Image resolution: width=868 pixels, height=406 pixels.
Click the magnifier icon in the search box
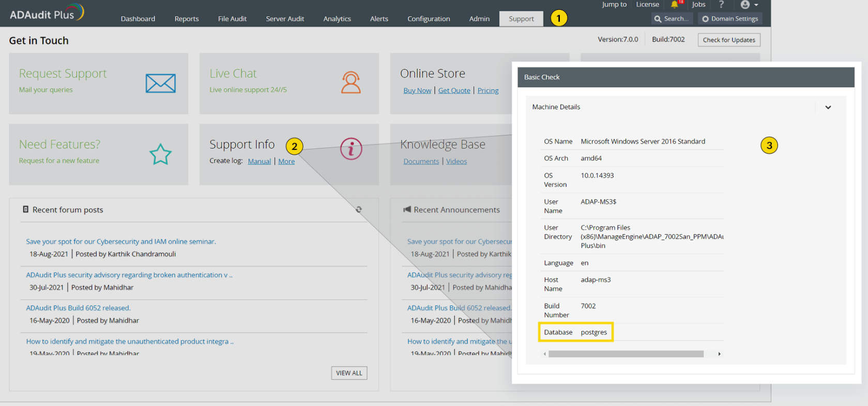pos(658,19)
